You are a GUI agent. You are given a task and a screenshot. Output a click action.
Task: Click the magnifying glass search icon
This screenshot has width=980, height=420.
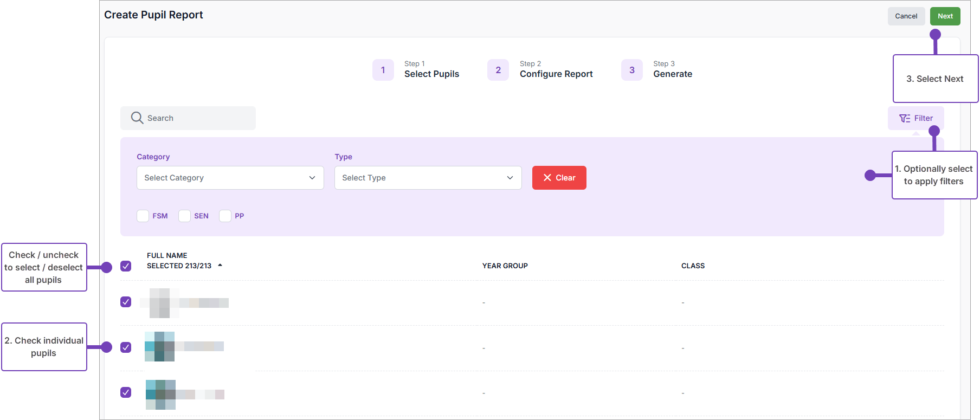[137, 118]
